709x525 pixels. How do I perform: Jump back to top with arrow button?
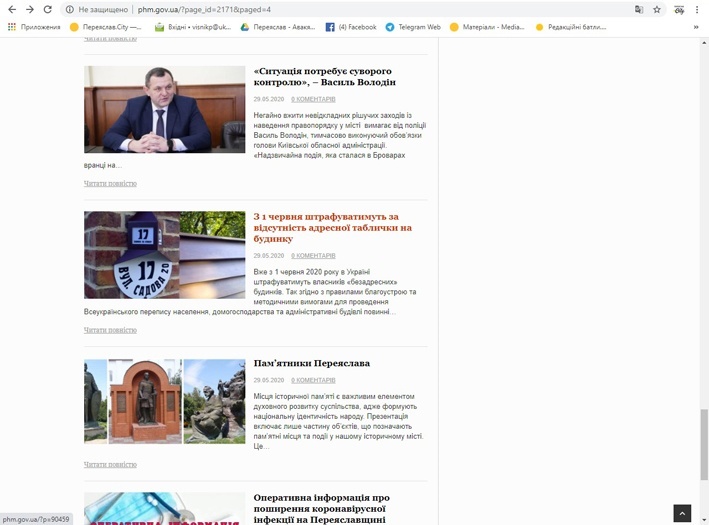tap(682, 513)
